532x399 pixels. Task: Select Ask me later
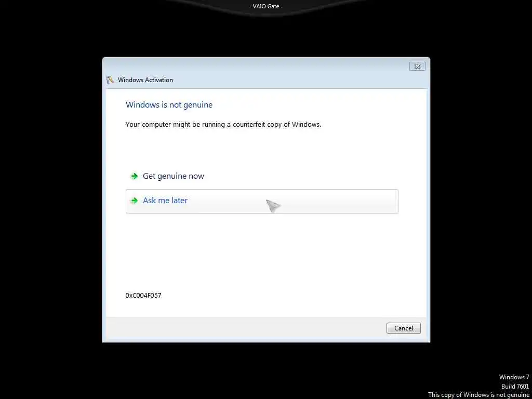click(262, 201)
